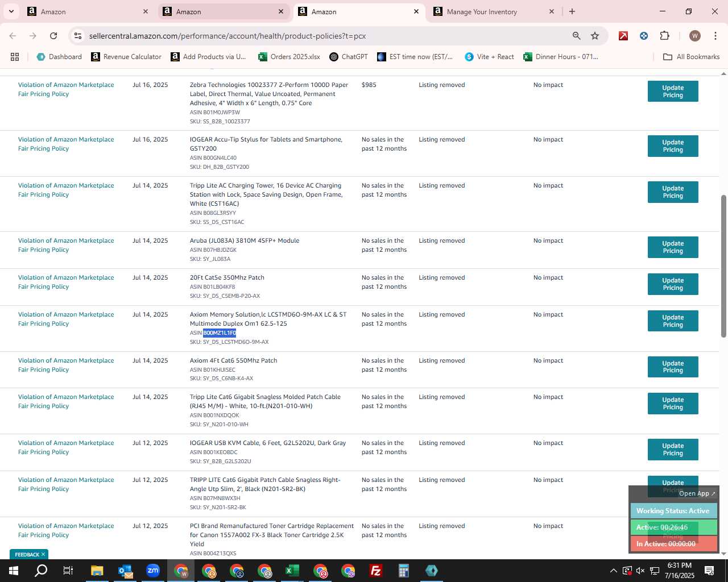The image size is (728, 582).
Task: Open policy link for PCI Brand Toner row
Action: pos(66,530)
